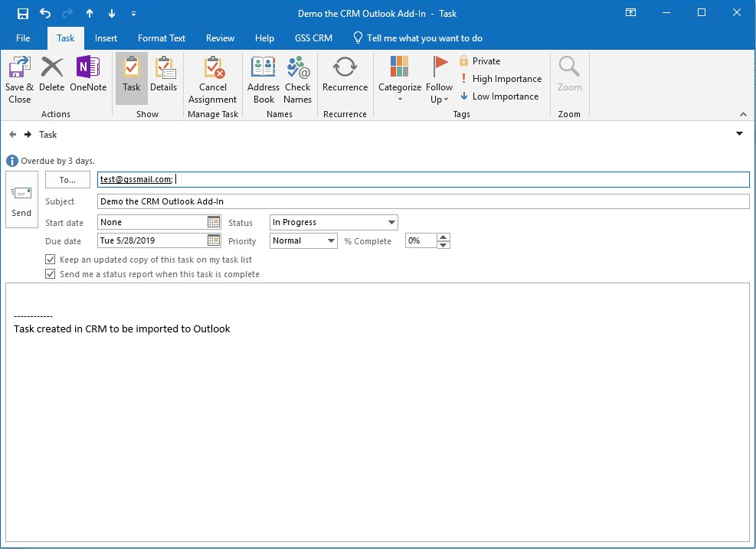
Task: Increase % Complete with up arrow
Action: click(443, 237)
